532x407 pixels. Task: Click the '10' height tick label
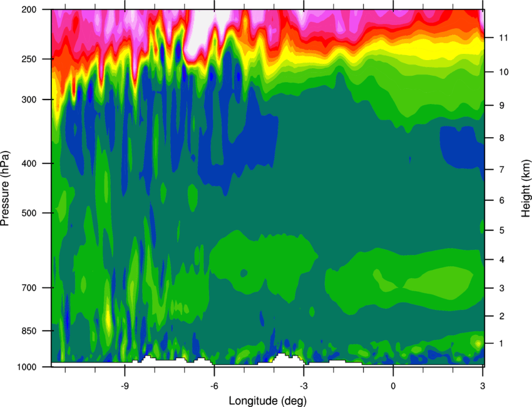coord(503,72)
